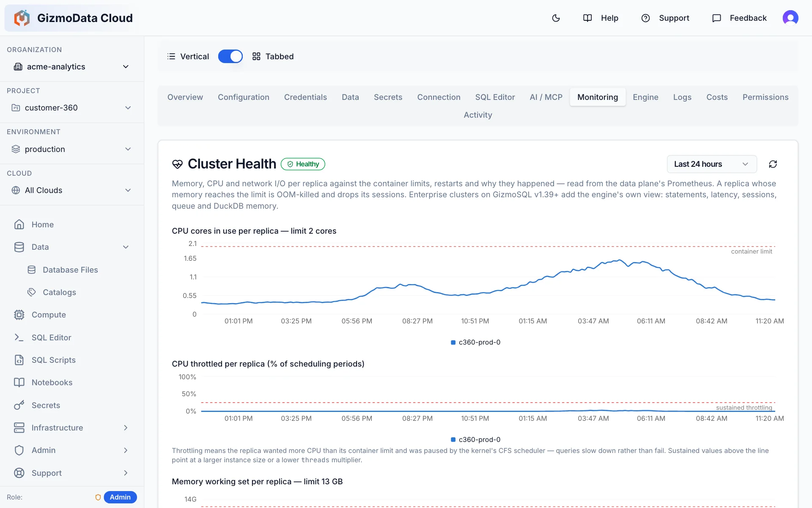Click the Cluster Health heartbeat icon
The height and width of the screenshot is (508, 812).
177,164
